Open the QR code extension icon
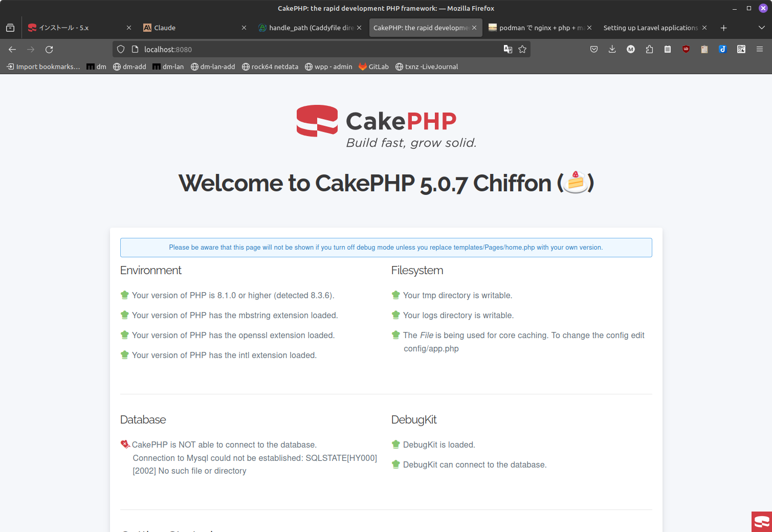This screenshot has height=532, width=772. pos(741,49)
